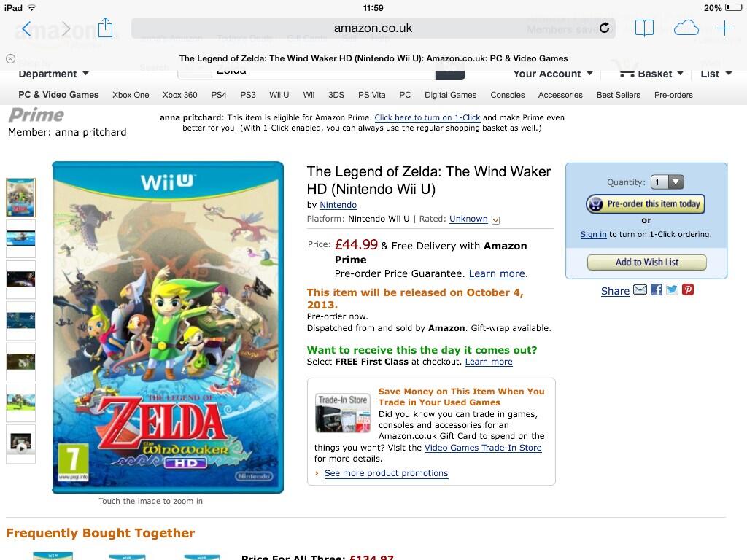Screen dimensions: 747x560
Task: Open the Safari bookmarks book icon
Action: click(644, 28)
